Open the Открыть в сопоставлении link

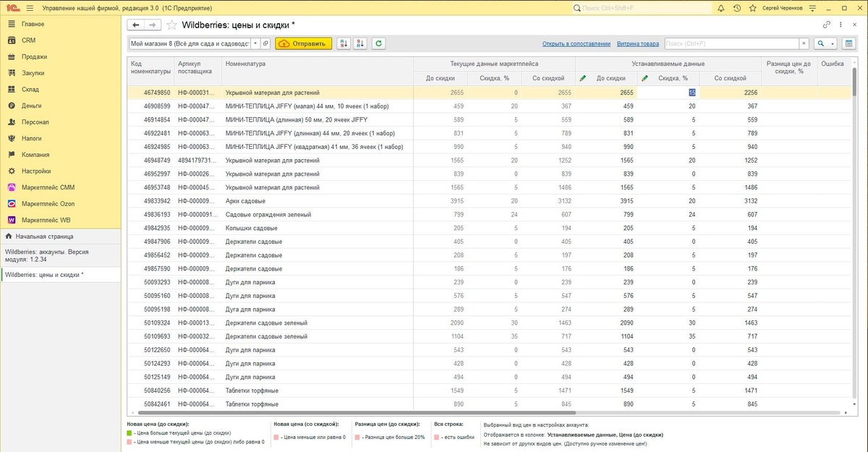[576, 44]
